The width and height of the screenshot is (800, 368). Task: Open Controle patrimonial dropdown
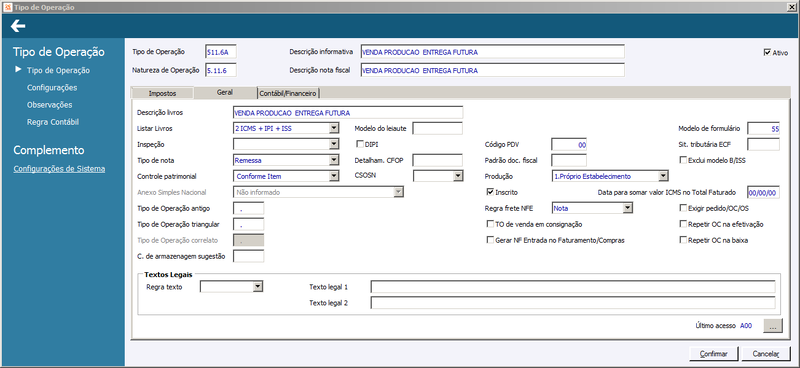[334, 176]
